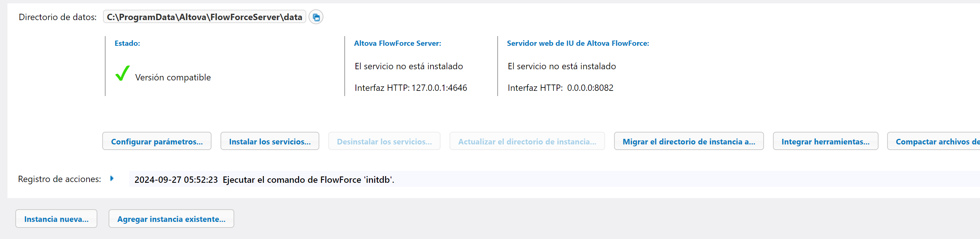980x239 pixels.
Task: Click Agregar instancia existente... button
Action: point(171,219)
